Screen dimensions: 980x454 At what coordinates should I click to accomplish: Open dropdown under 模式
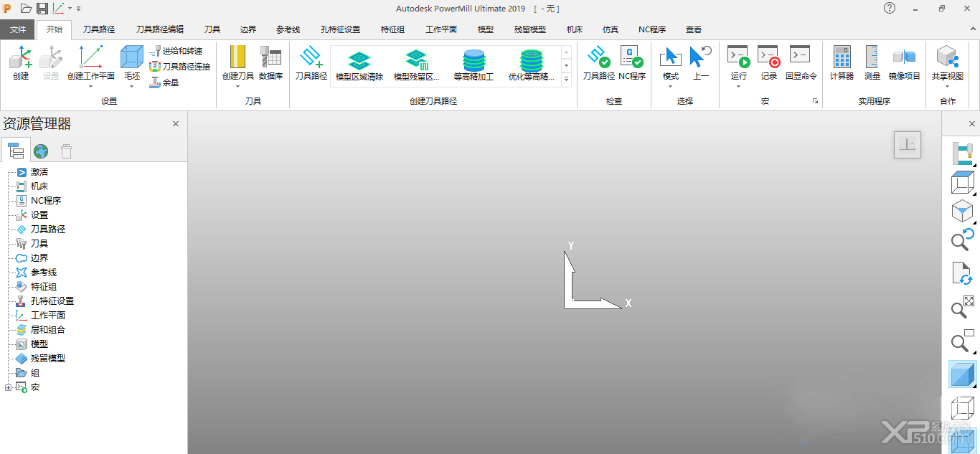[671, 87]
